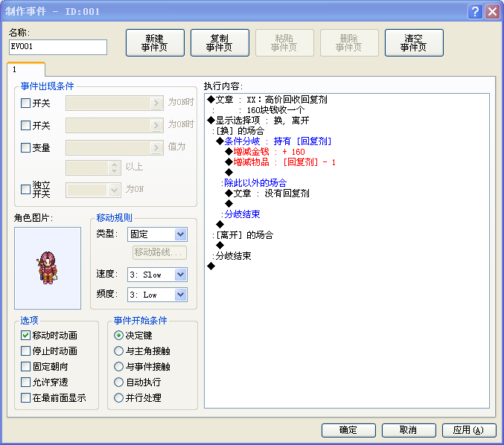Select 增减金钱 + 160 command
Screen dimensions: 504x445
click(265, 152)
